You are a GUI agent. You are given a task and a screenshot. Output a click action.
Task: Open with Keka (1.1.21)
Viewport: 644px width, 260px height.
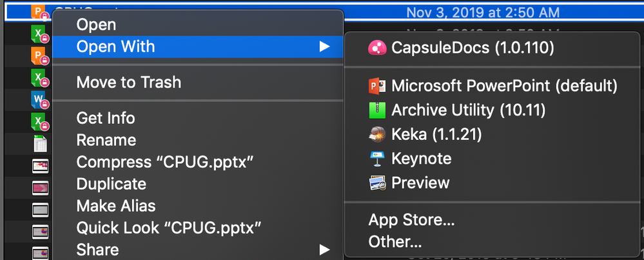(x=493, y=134)
